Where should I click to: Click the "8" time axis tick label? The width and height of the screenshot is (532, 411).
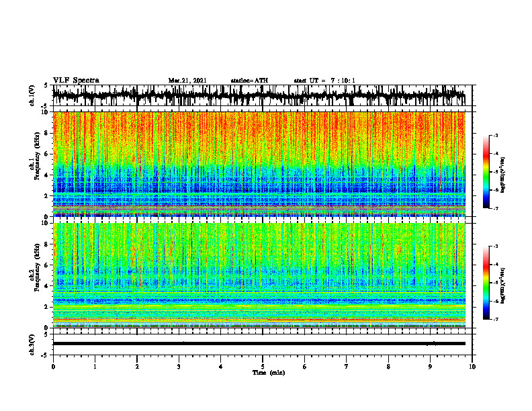[388, 367]
